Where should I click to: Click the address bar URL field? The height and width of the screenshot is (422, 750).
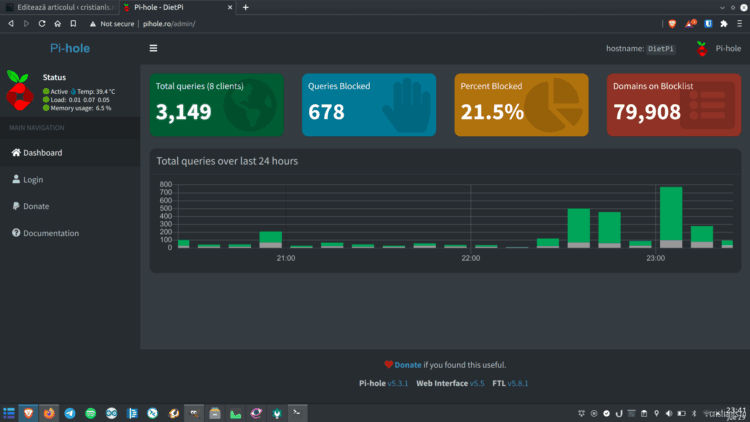point(300,23)
